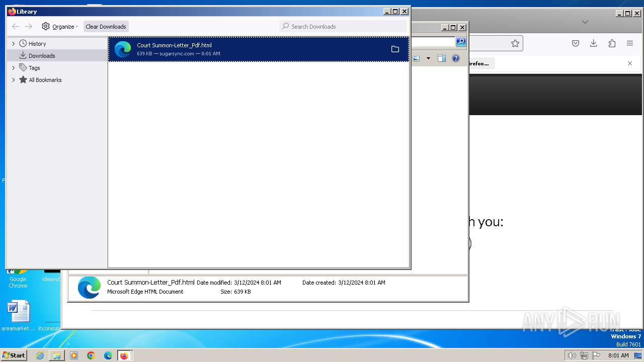Toggle the Explorer preview pane
Viewport: 644px width, 362px height.
[441, 58]
